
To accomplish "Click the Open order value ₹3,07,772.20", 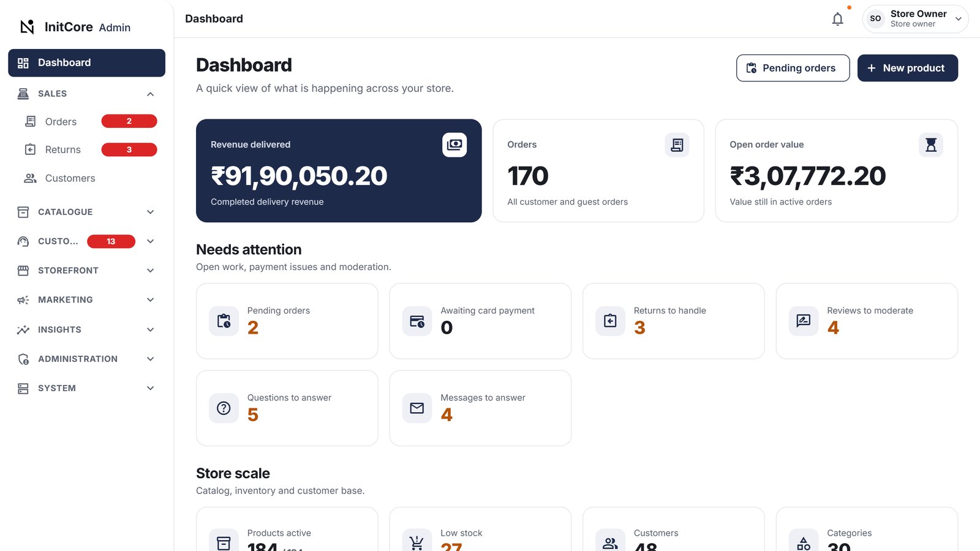I will tap(808, 176).
